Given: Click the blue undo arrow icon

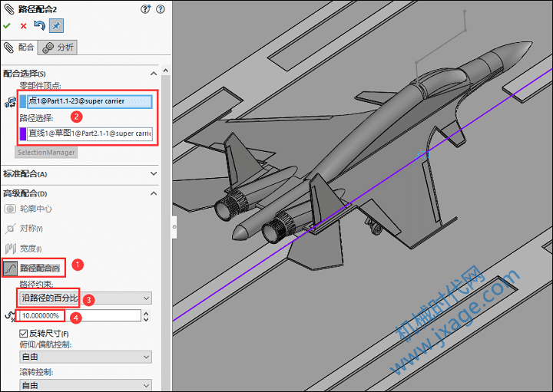Looking at the screenshot, I should click(39, 25).
